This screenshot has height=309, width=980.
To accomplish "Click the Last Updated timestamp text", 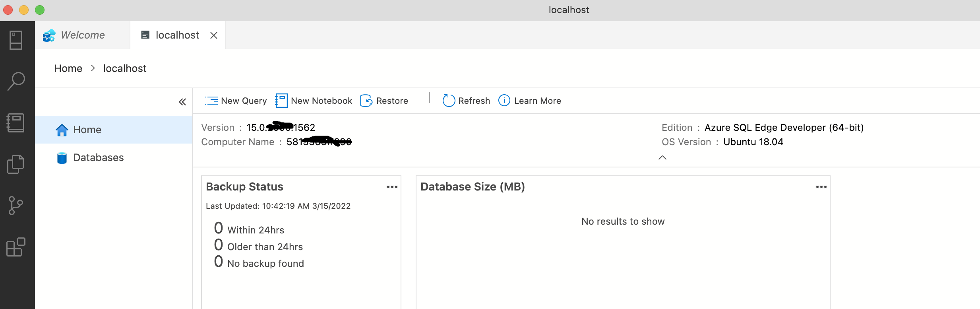I will [278, 206].
